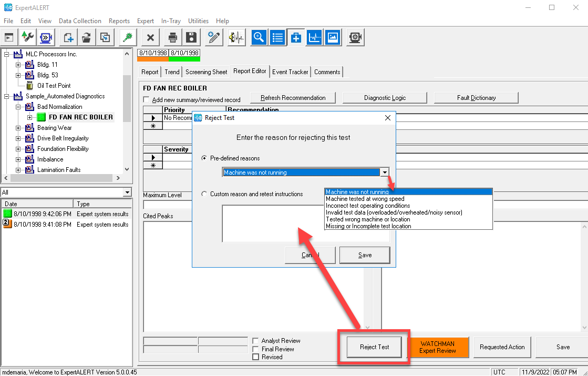Open the In-Tray menu
Viewport: 588px width, 376px height.
point(171,21)
